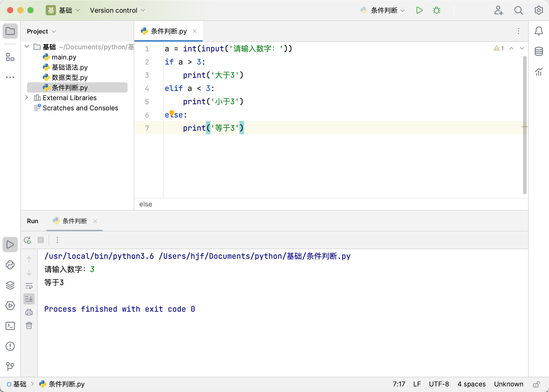Image resolution: width=549 pixels, height=392 pixels.
Task: Open the Run tool window button
Action: 10,245
